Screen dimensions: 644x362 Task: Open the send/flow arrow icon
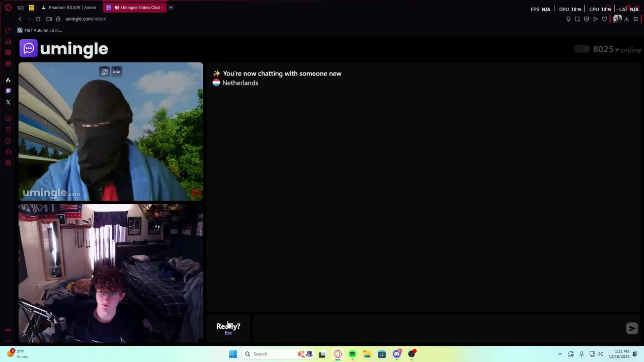(x=595, y=19)
